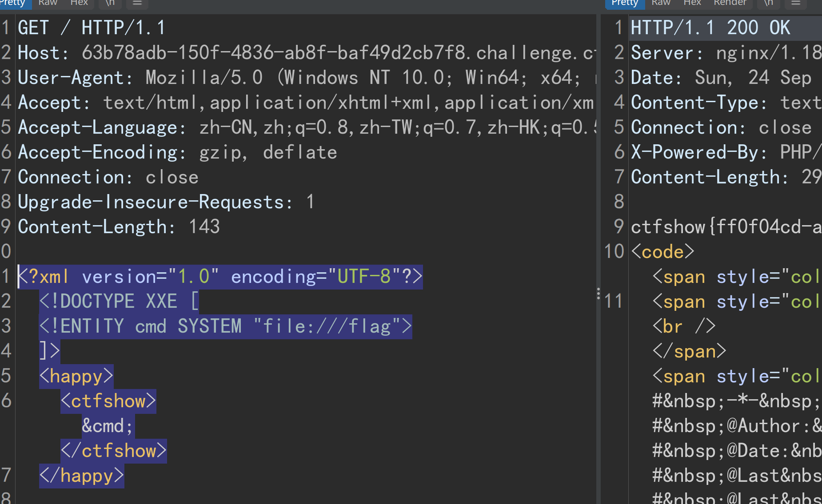Click the 'Accept: text/html' header line
Screen dimensions: 822x504
(306, 103)
